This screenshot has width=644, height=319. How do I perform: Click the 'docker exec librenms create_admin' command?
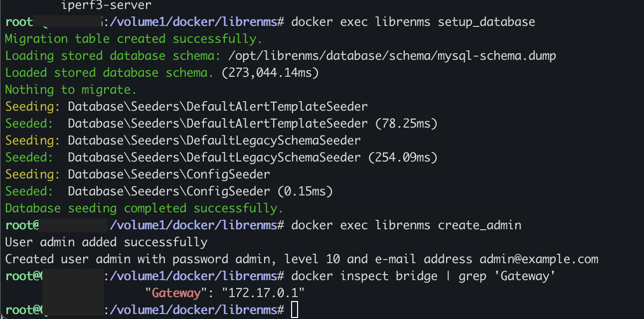point(406,225)
